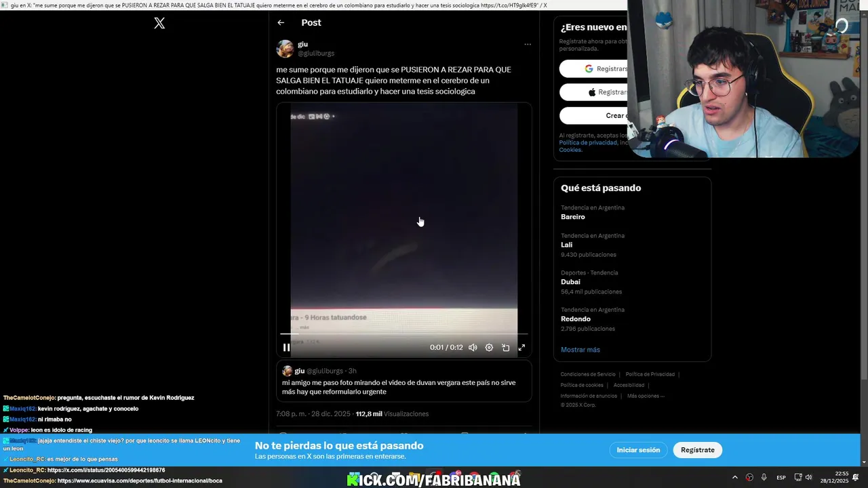Open the Leoncito_RC x.com status link in chat
Screen dimensions: 868x488
106,470
